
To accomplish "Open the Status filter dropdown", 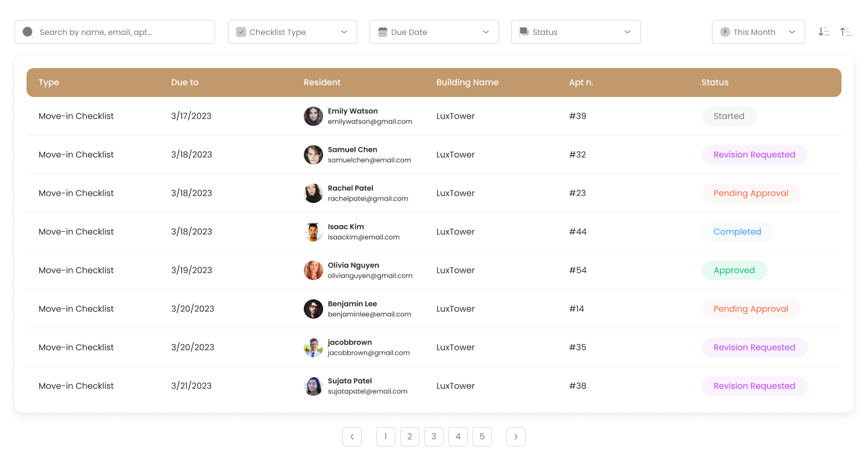I will 627,31.
